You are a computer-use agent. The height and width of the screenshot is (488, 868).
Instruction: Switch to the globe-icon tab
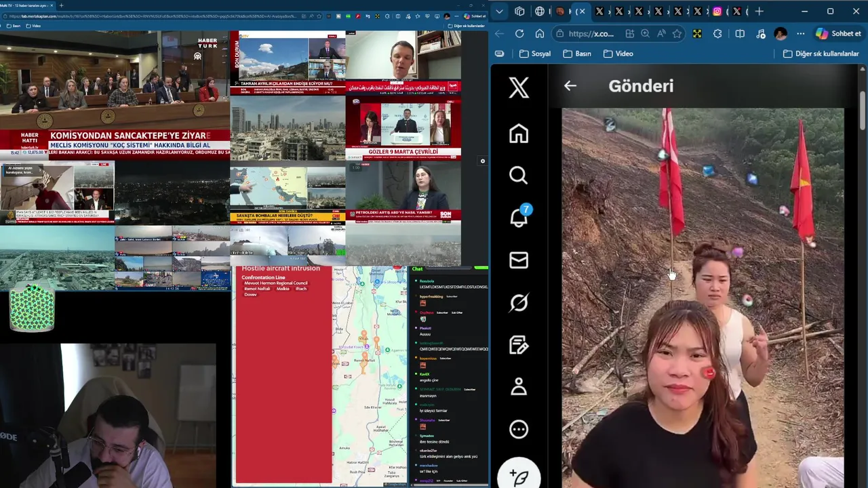[x=540, y=11]
